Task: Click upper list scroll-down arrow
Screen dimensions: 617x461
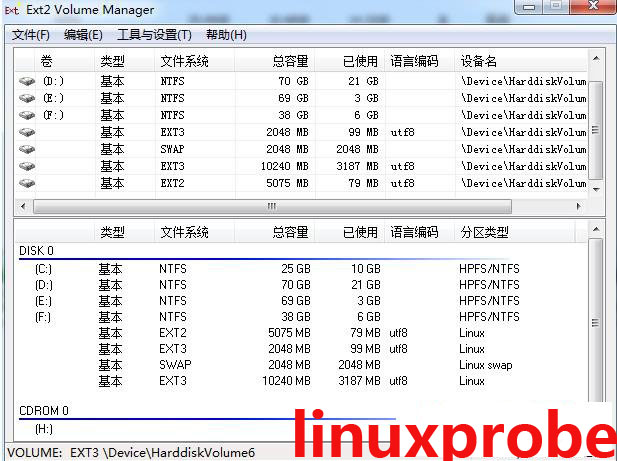Action: (x=596, y=190)
